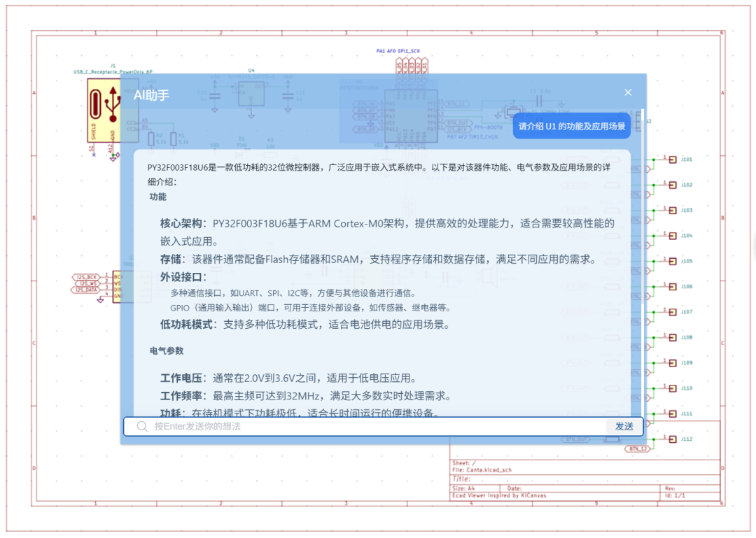Select connector J108 in the schematic
Image resolution: width=756 pixels, height=538 pixels.
pyautogui.click(x=673, y=337)
